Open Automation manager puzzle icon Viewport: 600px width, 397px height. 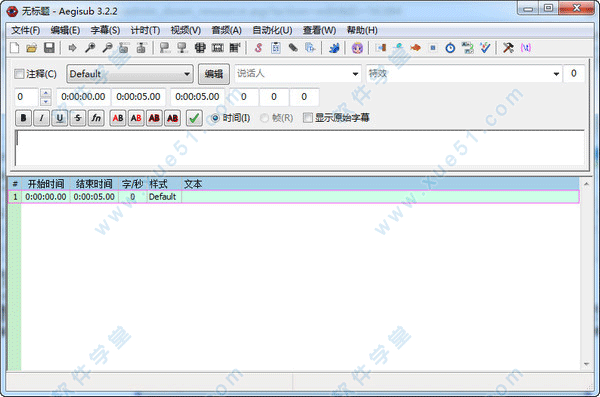334,48
